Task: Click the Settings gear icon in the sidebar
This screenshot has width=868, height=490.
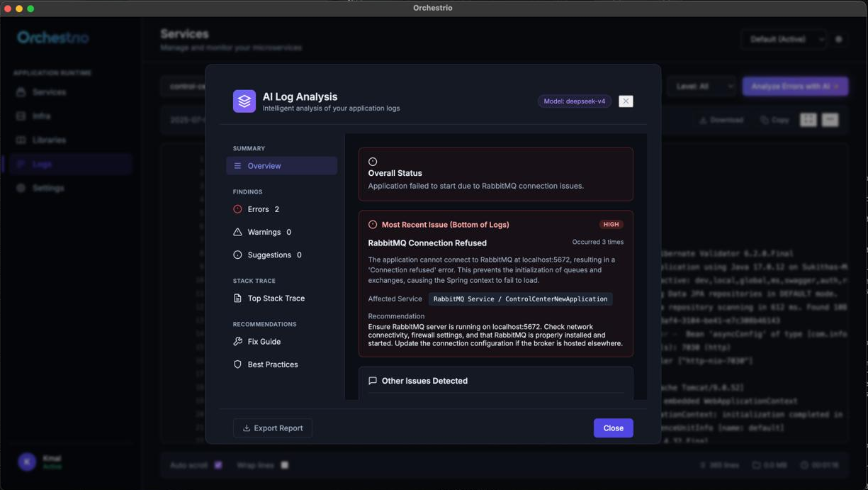Action: click(x=21, y=188)
